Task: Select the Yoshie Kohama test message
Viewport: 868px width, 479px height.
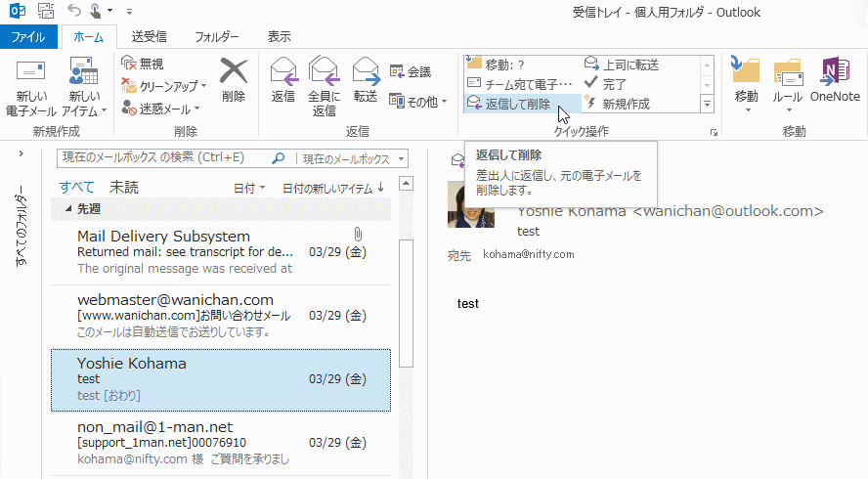Action: (221, 380)
